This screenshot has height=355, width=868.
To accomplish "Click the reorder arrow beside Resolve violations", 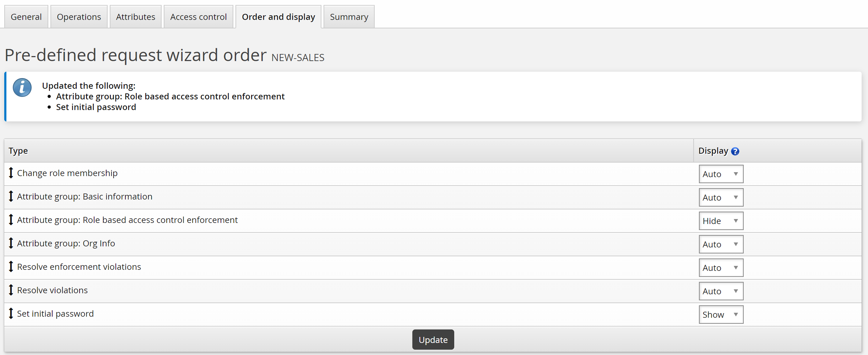I will pos(11,290).
